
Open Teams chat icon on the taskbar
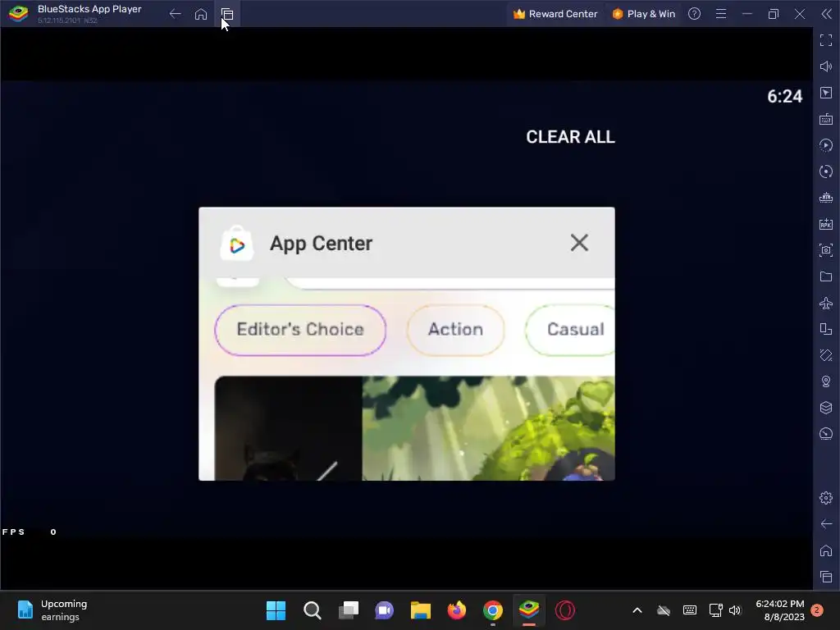pos(384,610)
